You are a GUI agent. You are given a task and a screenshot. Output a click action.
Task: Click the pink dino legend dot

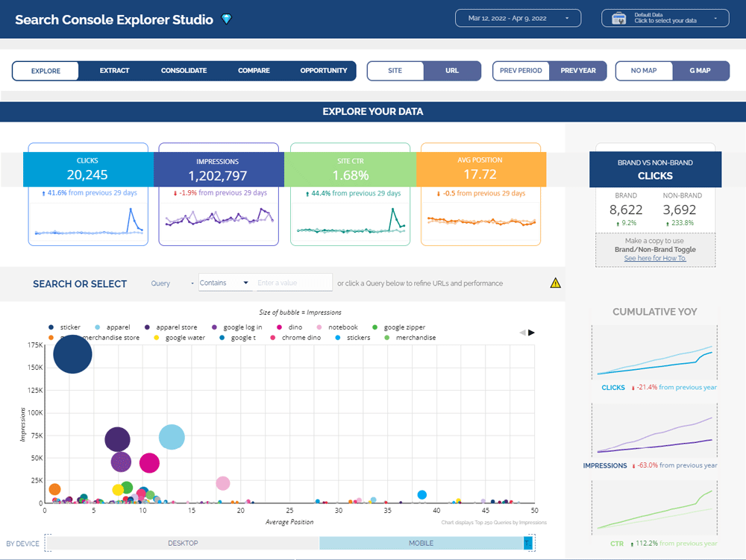[279, 327]
